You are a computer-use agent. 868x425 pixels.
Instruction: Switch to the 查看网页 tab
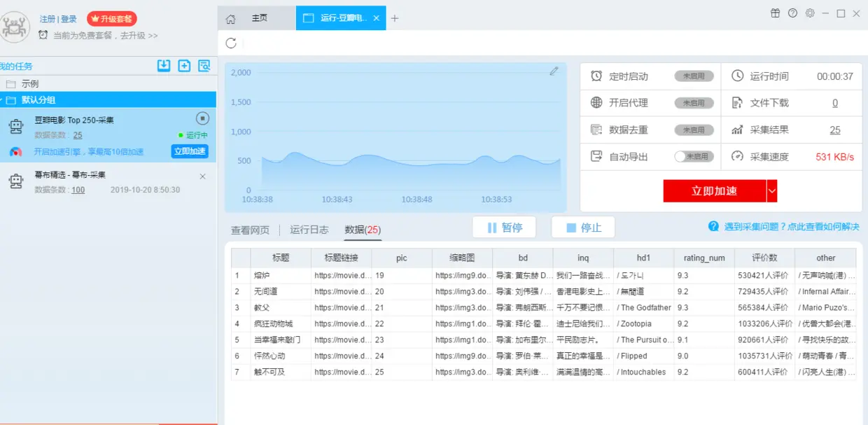[x=251, y=230]
